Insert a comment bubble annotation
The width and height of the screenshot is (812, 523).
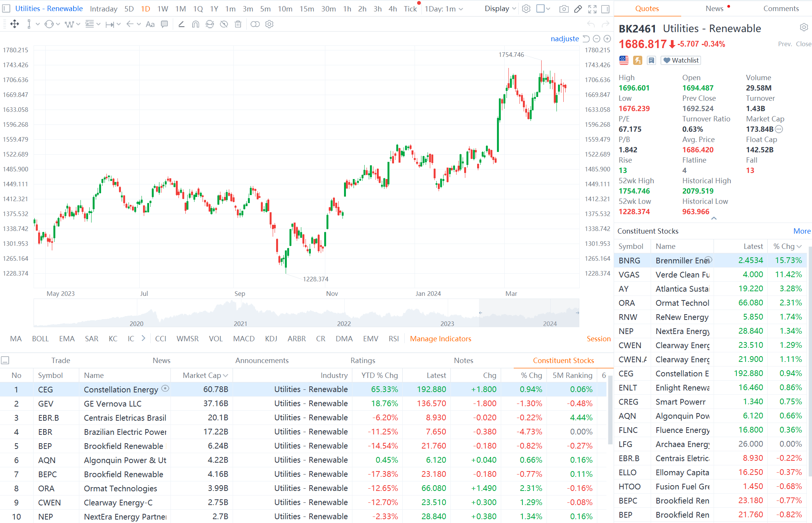[x=164, y=24]
